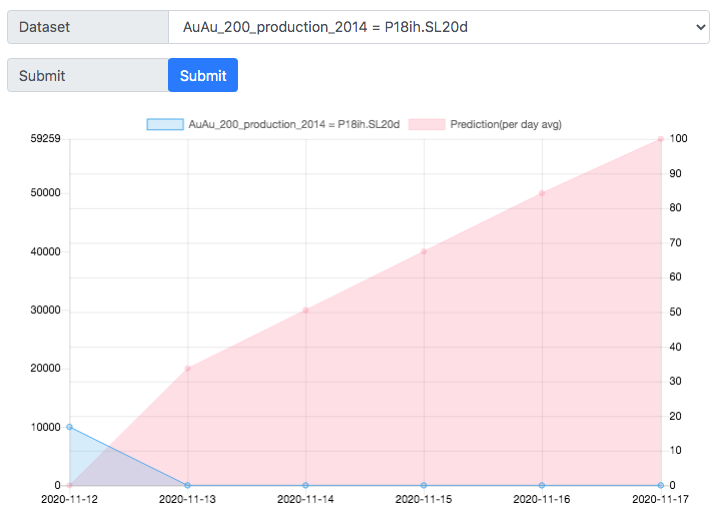718x519 pixels.
Task: Toggle the AuAu_200_production_2014 blue legend swatch
Action: [x=165, y=124]
